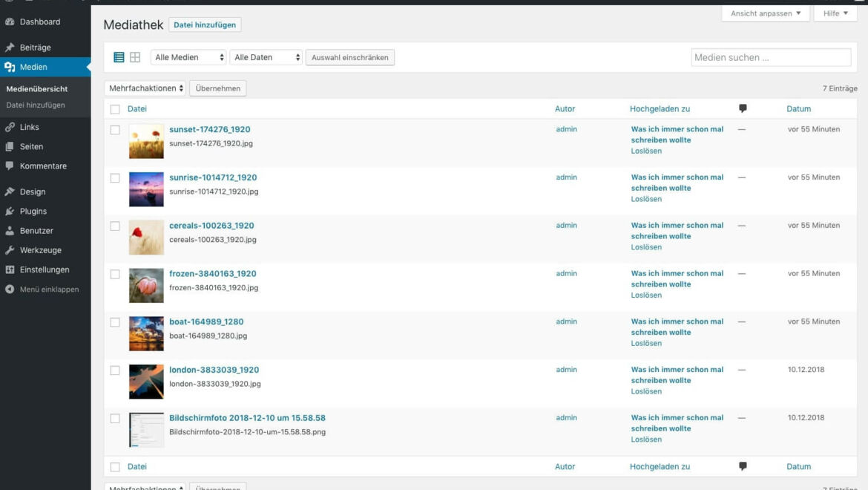Click sunset-174276_1920.jpg filename text

point(211,143)
